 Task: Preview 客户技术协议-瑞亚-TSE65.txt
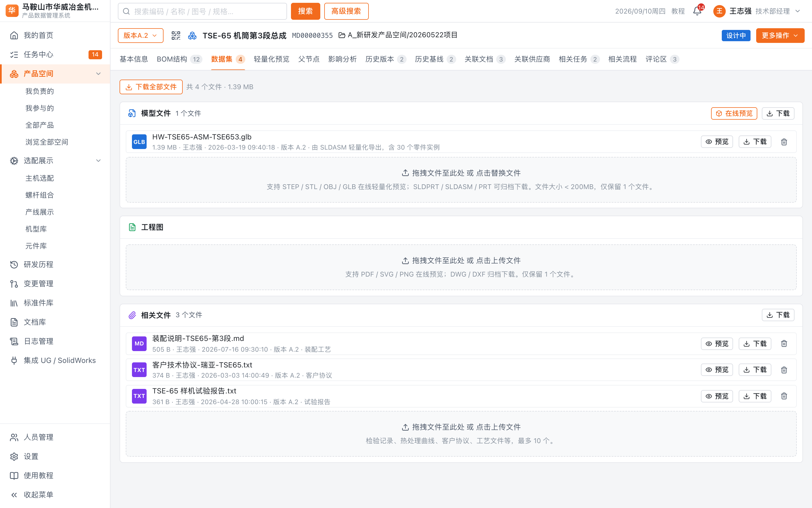(x=717, y=370)
